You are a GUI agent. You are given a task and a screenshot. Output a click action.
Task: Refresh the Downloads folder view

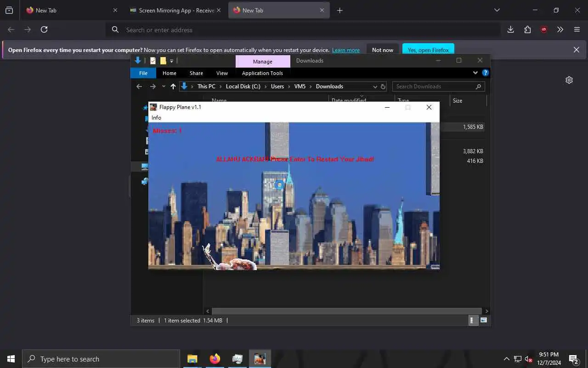pos(383,86)
